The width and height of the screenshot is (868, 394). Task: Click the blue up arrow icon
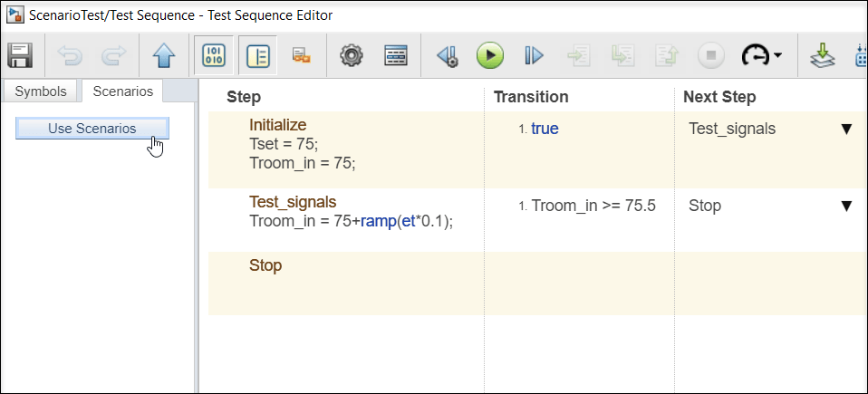[x=163, y=55]
